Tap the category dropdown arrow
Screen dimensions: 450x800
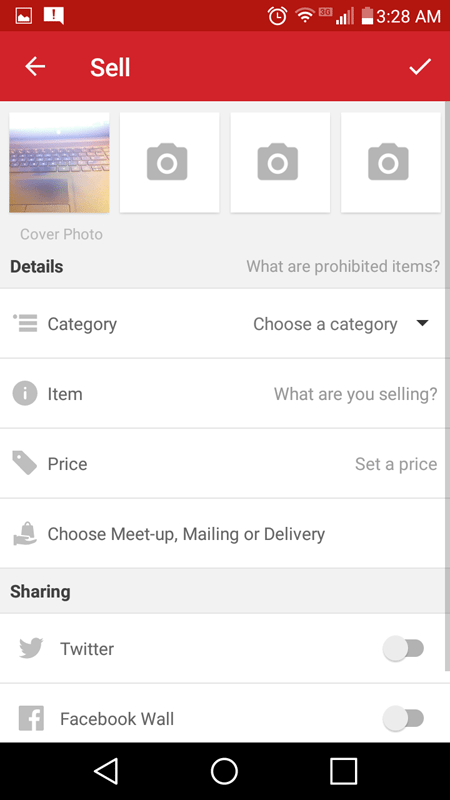pyautogui.click(x=422, y=323)
